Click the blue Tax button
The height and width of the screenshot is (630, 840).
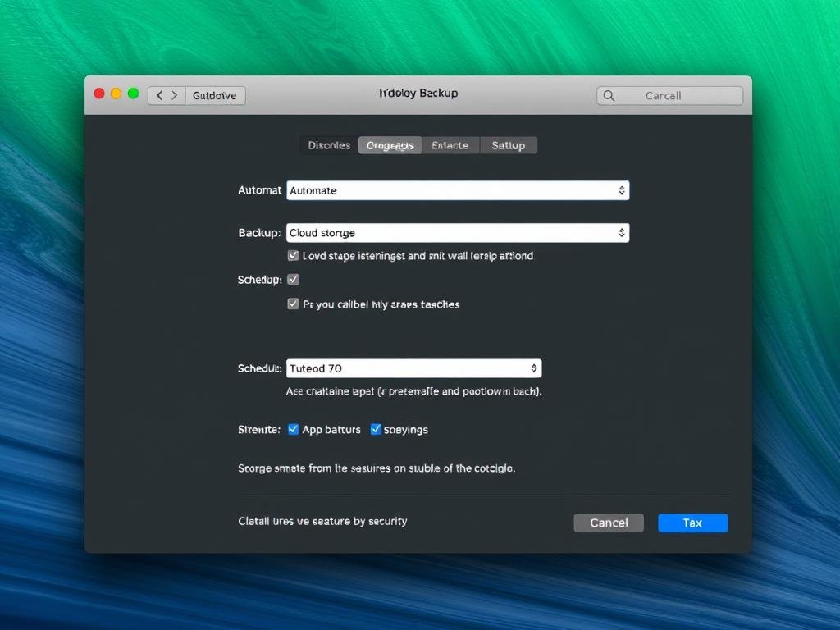click(x=692, y=523)
